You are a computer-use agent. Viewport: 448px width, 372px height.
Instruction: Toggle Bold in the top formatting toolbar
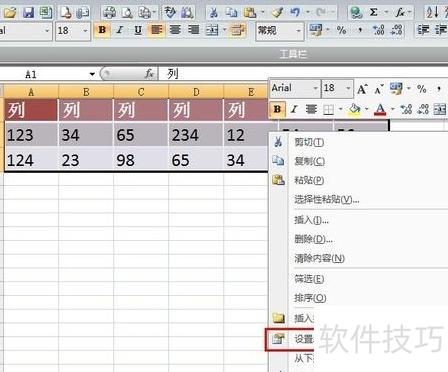pyautogui.click(x=102, y=30)
